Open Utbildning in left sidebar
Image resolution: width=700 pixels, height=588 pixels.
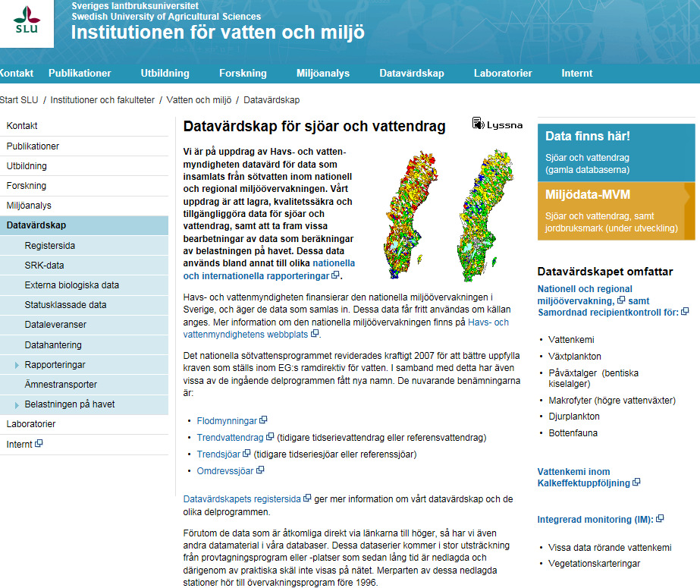pyautogui.click(x=84, y=166)
